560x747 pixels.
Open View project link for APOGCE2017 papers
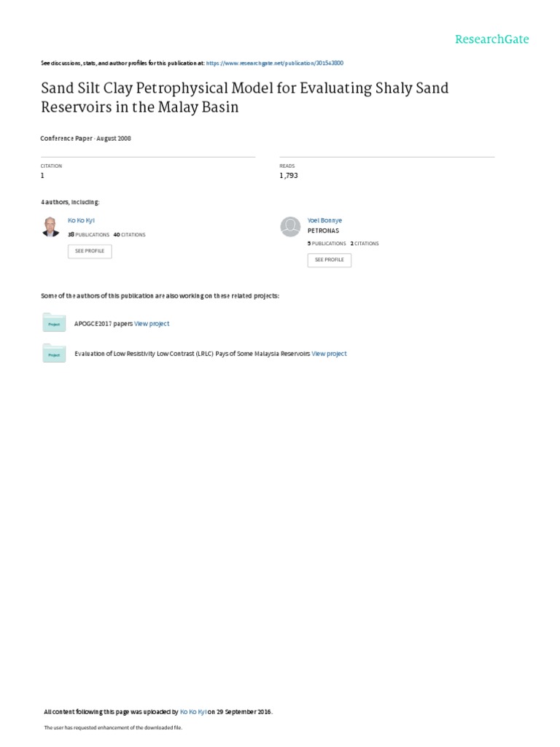(152, 323)
